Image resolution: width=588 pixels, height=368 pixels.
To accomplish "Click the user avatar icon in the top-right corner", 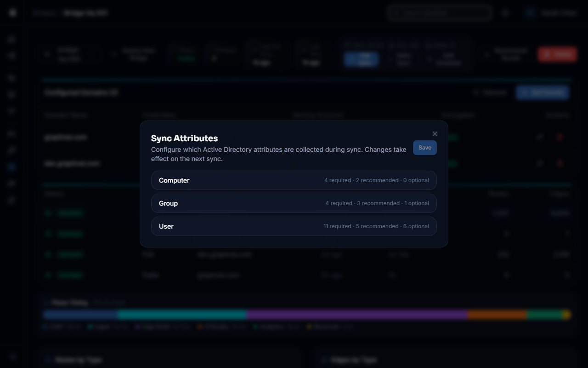I will (529, 12).
